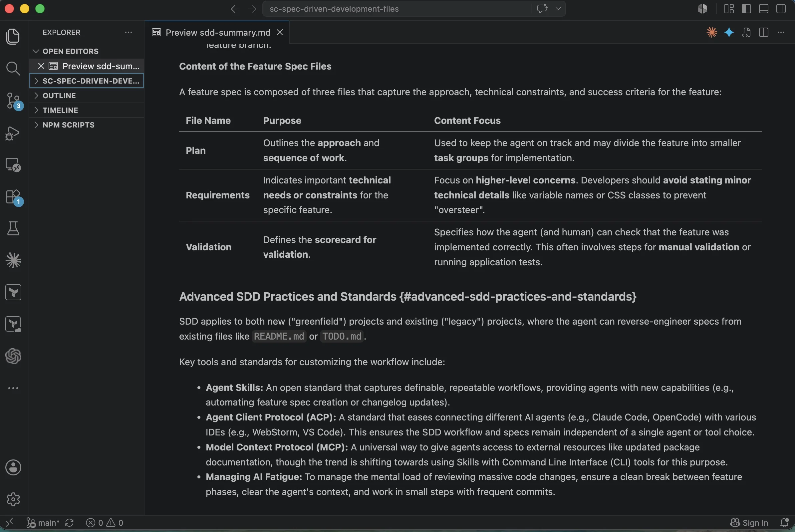Toggle the bottom panel

[763, 8]
